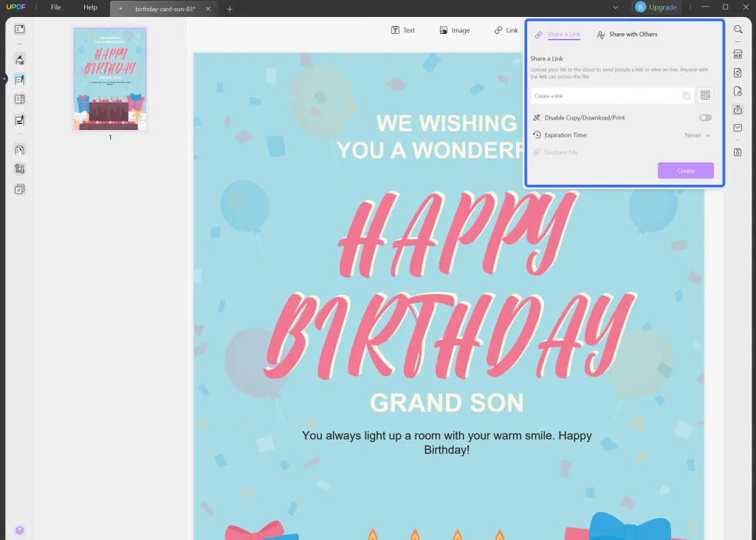The height and width of the screenshot is (540, 756).
Task: Switch to Edit PDF mode
Action: pos(20,79)
